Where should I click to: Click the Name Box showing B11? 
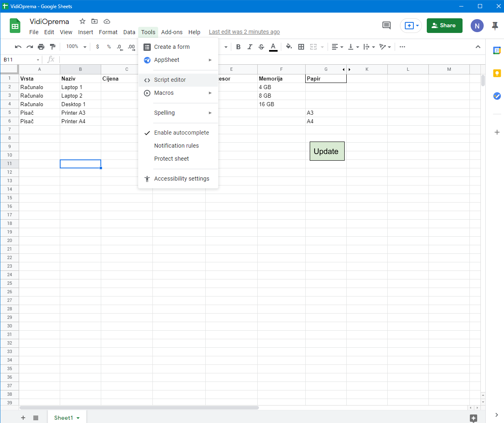click(x=20, y=60)
